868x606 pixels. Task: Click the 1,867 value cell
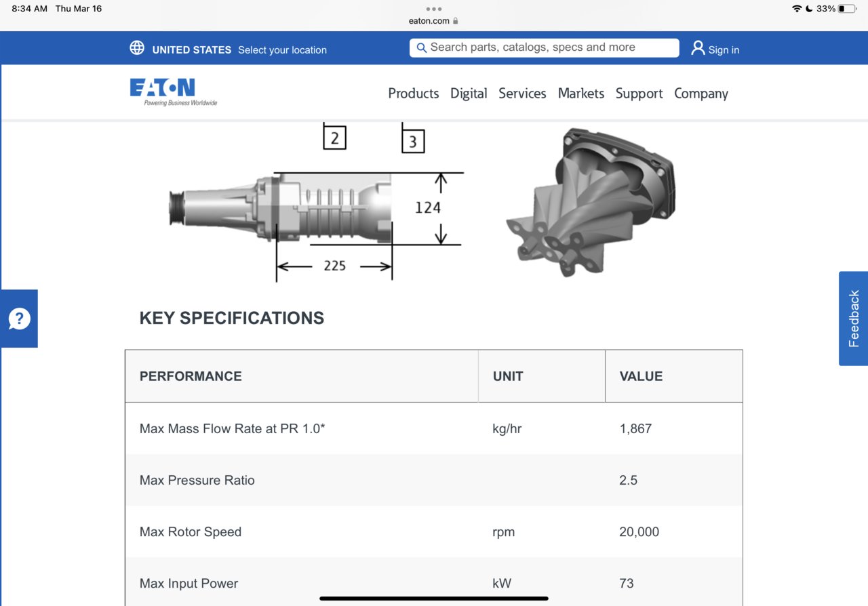tap(635, 428)
